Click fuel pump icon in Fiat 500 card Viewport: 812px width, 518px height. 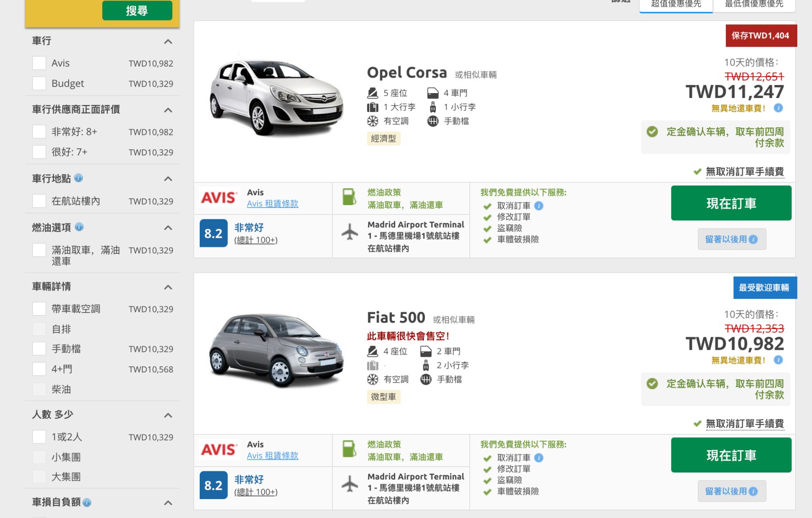350,449
